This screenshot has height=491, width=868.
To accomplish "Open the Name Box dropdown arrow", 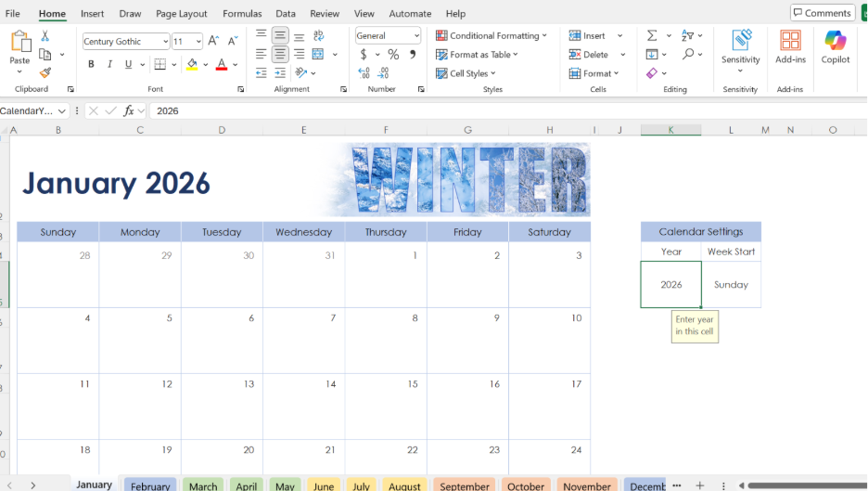I will click(61, 110).
